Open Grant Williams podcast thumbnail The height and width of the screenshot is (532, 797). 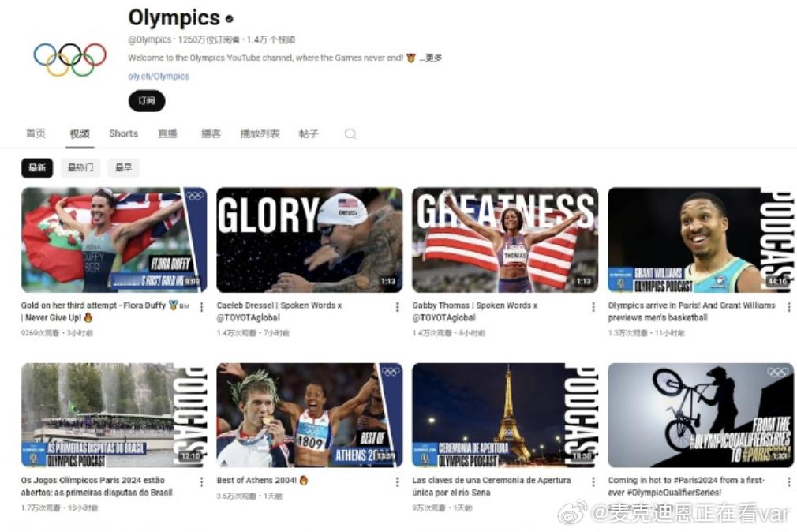coord(701,240)
